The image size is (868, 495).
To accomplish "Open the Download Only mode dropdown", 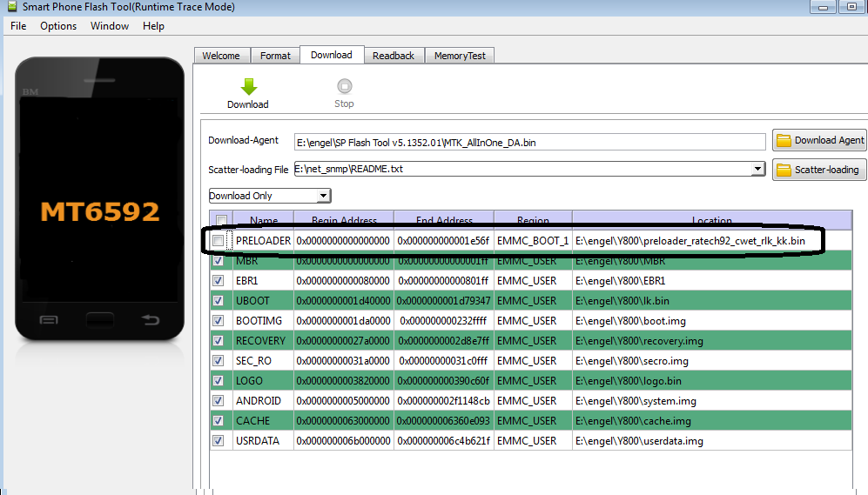I will pos(323,196).
